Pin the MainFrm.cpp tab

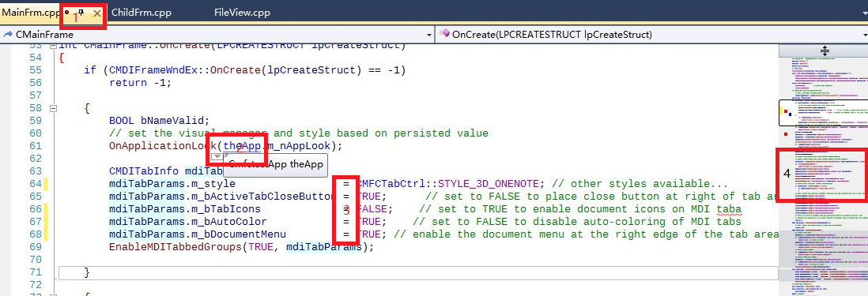pos(81,12)
